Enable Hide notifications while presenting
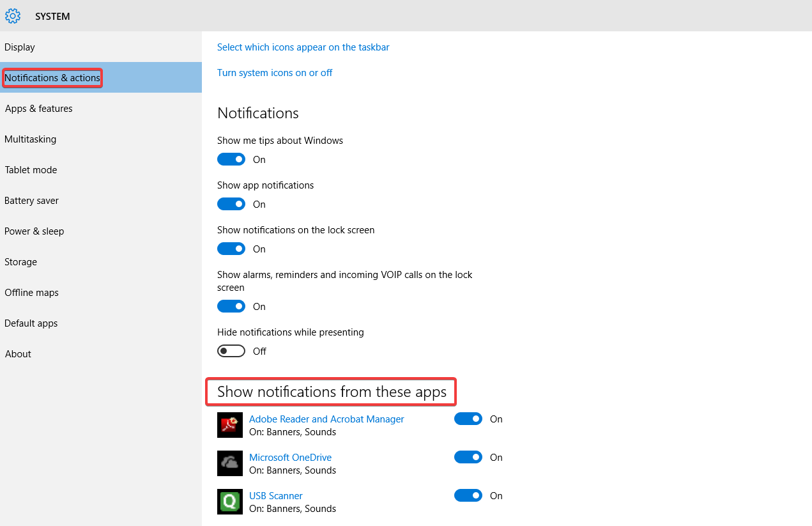Image resolution: width=812 pixels, height=526 pixels. point(231,351)
